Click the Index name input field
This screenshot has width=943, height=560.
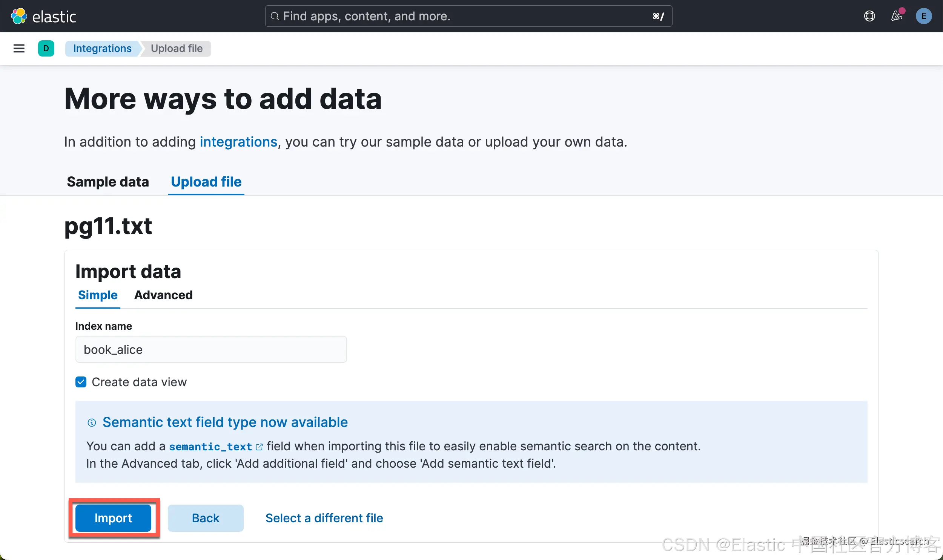(211, 349)
